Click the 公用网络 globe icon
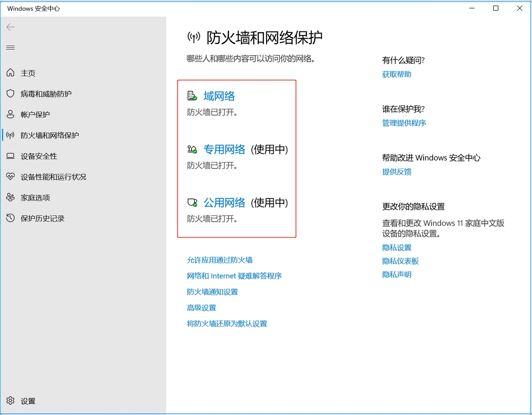Screen dimensions: 532x415 191,202
